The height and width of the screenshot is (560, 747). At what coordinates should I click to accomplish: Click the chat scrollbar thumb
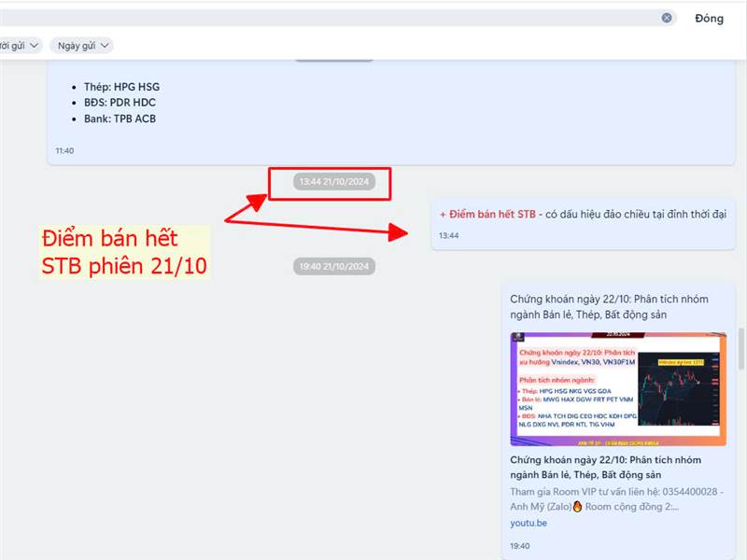741,349
